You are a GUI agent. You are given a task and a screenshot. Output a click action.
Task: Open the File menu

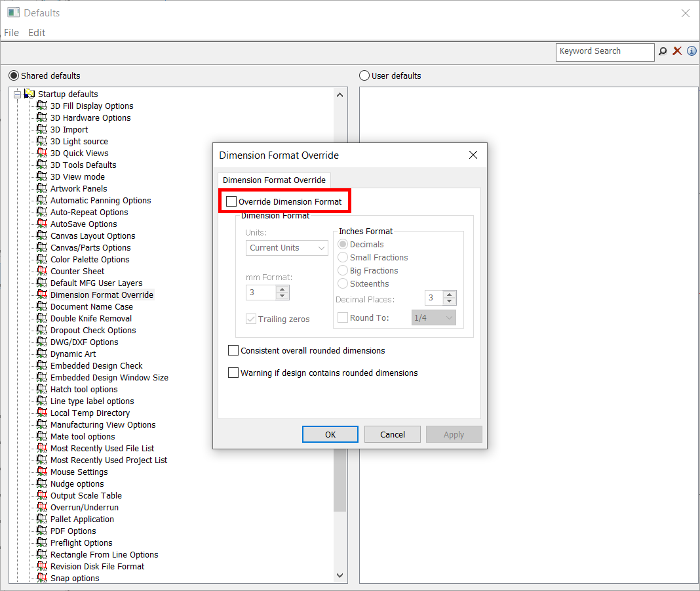coord(11,33)
